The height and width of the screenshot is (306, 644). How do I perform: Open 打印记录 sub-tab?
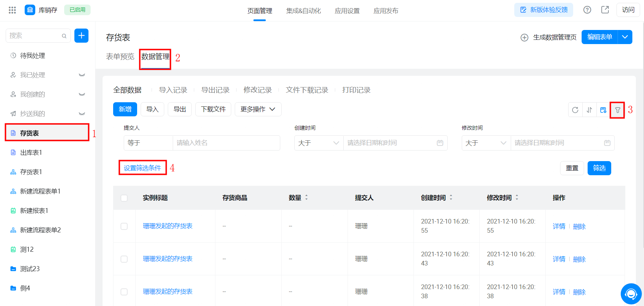coord(356,90)
